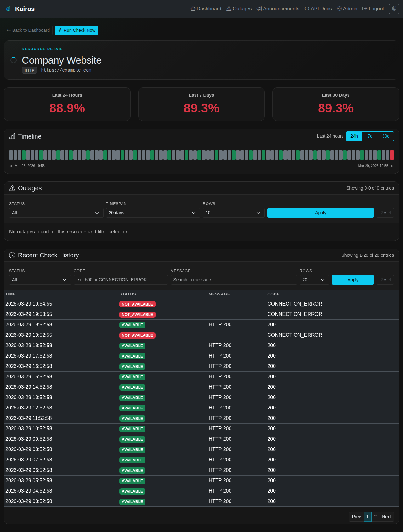Viewport: 403px width, 532px height.
Task: Go to page 2 in pagination
Action: point(375,517)
